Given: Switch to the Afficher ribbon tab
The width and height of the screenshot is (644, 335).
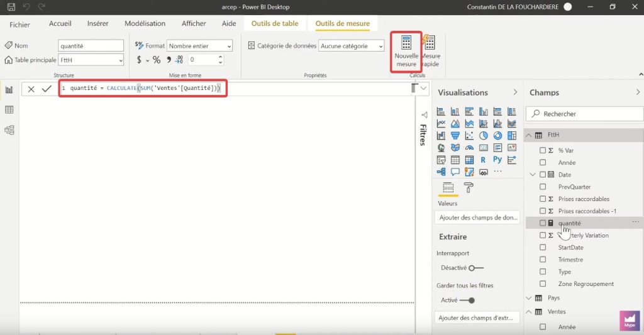Looking at the screenshot, I should pos(194,23).
